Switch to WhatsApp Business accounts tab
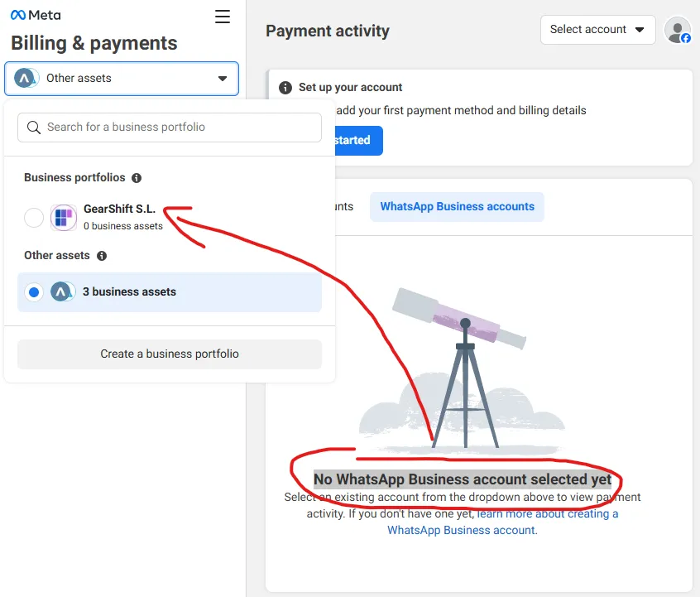700x597 pixels. [457, 207]
